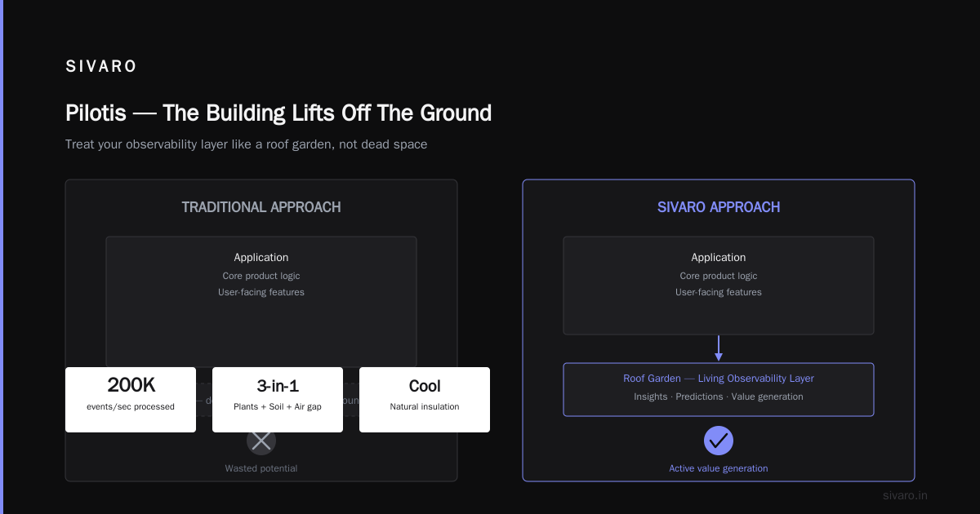Click the SIVARO logo text
The height and width of the screenshot is (514, 980).
(101, 67)
